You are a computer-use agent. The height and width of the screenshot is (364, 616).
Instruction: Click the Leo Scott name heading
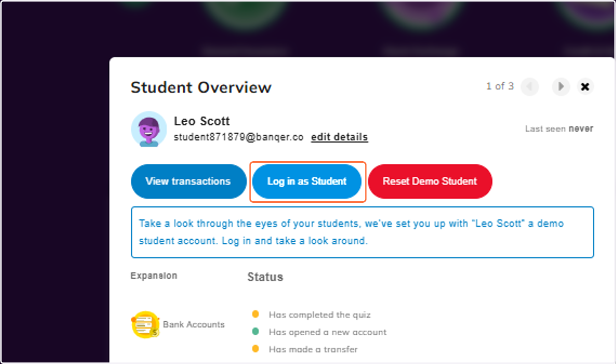pos(202,121)
